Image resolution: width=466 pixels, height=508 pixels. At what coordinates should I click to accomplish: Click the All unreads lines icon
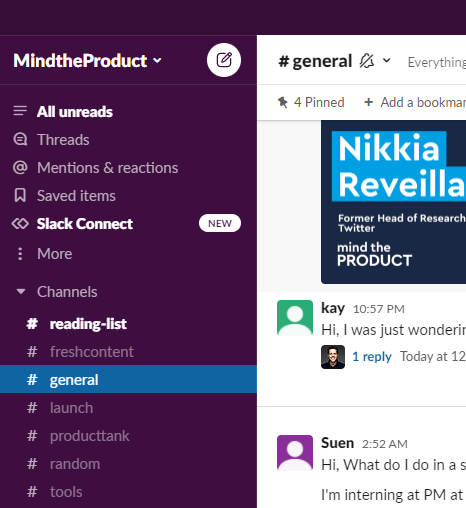click(20, 111)
